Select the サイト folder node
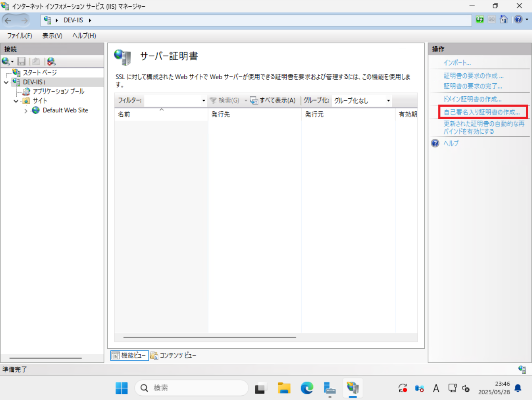 click(x=40, y=101)
